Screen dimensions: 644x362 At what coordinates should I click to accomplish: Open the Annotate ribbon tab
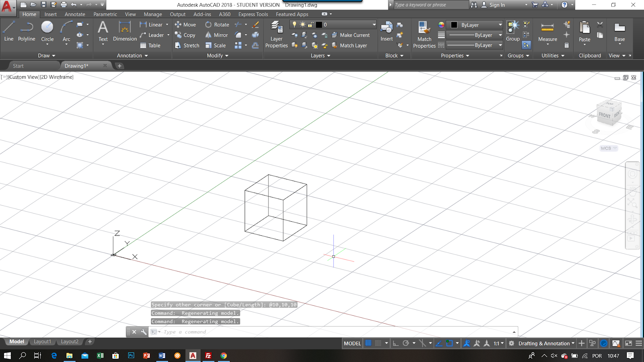click(x=75, y=14)
